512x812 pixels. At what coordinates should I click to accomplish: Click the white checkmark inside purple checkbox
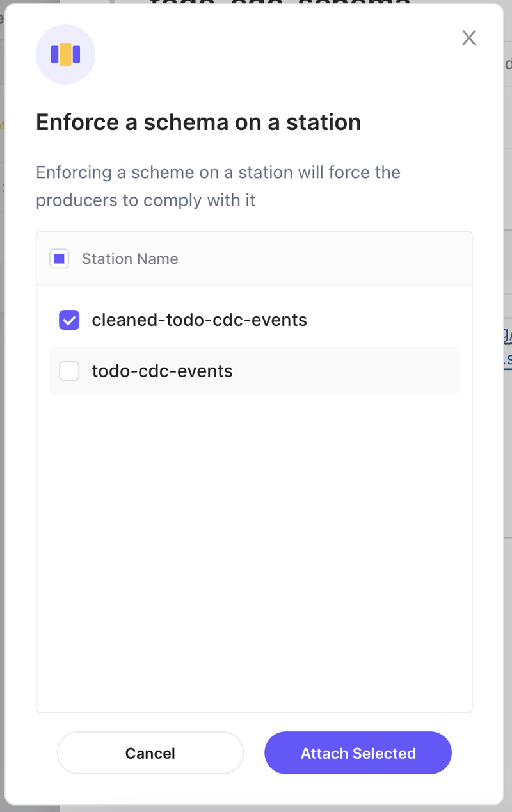(69, 320)
